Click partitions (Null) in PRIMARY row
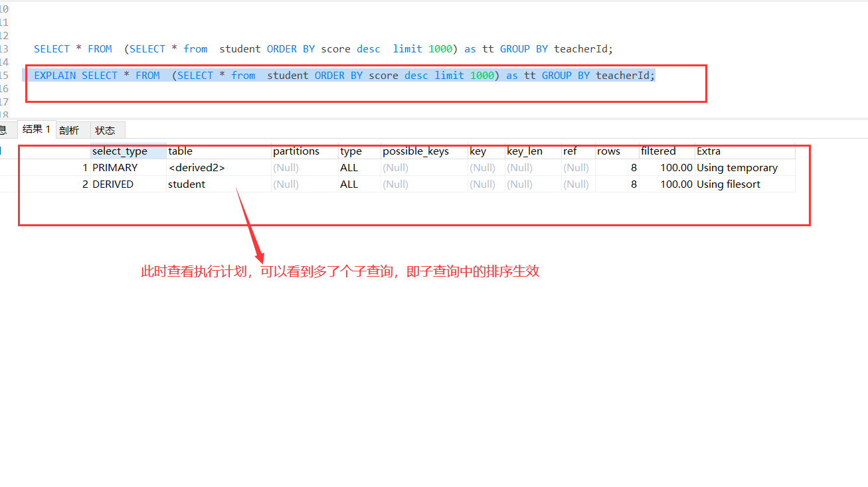The image size is (868, 487). (305, 168)
